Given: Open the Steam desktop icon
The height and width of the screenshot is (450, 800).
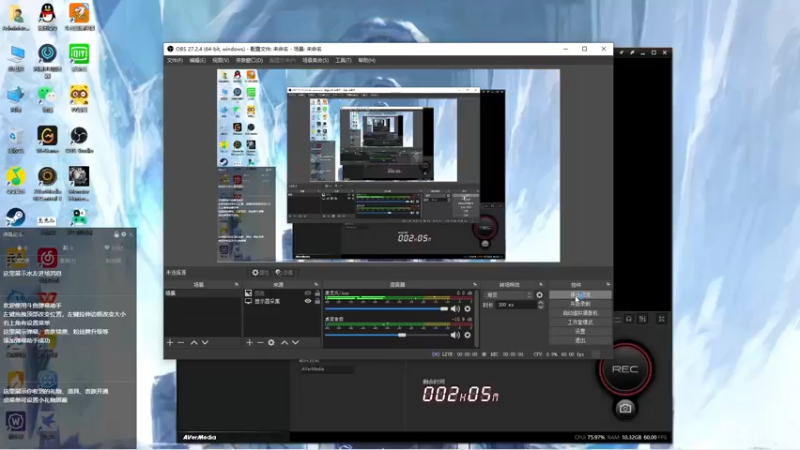Looking at the screenshot, I should 15,217.
